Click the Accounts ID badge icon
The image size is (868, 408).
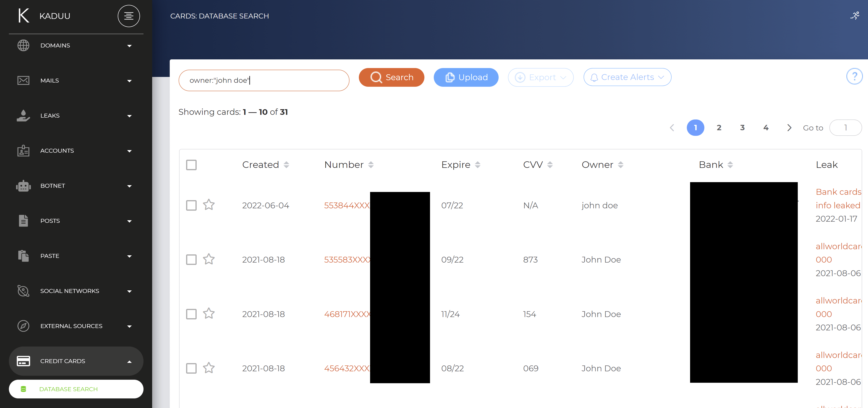(x=23, y=151)
